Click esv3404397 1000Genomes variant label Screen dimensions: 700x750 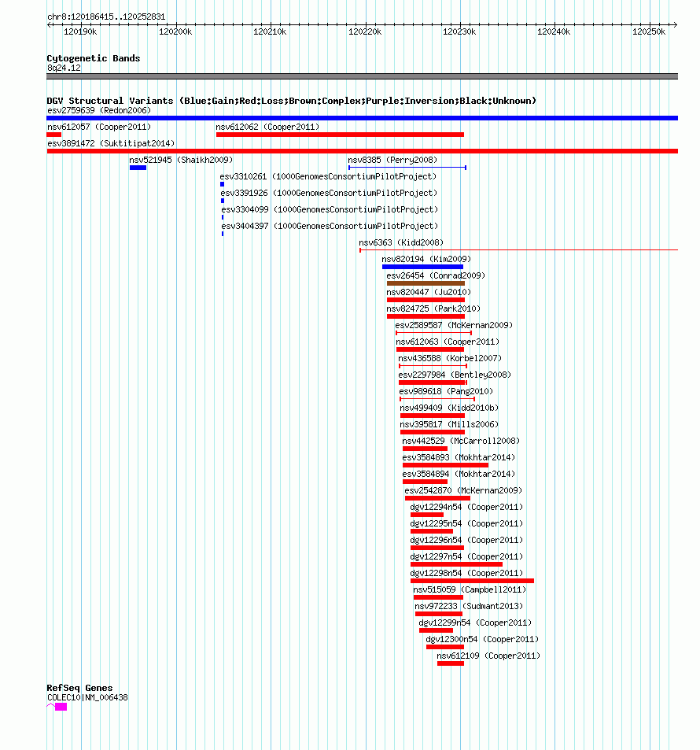click(330, 226)
